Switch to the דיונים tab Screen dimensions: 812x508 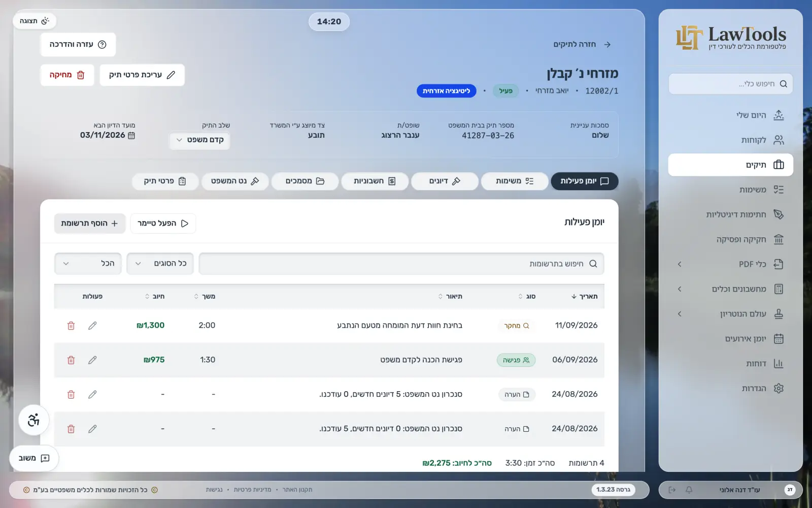click(x=445, y=181)
